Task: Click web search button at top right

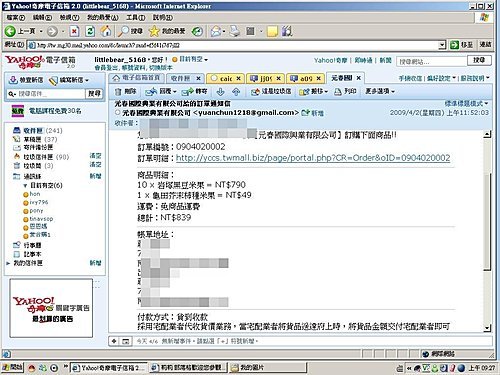Action: [x=479, y=60]
